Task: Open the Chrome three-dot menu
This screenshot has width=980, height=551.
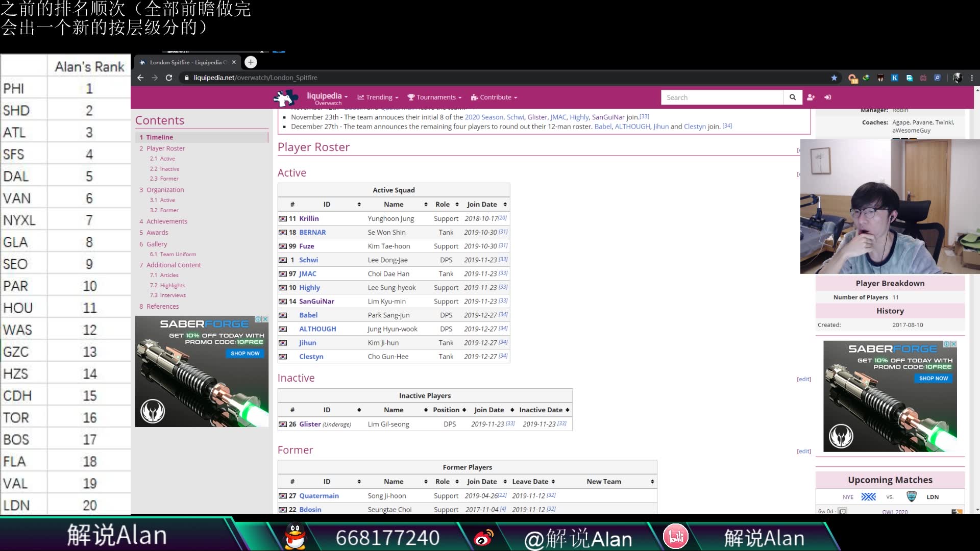Action: click(972, 78)
